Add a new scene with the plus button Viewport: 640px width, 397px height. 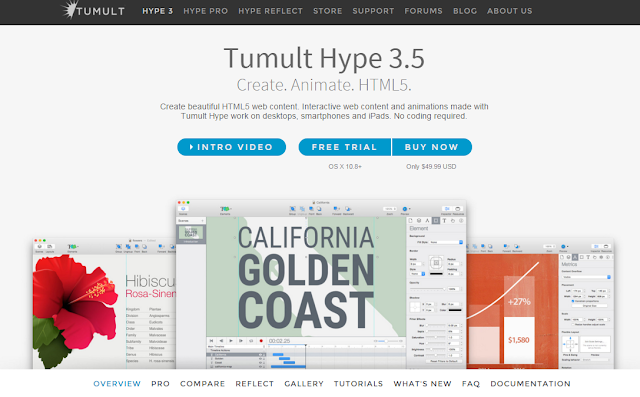pyautogui.click(x=202, y=221)
